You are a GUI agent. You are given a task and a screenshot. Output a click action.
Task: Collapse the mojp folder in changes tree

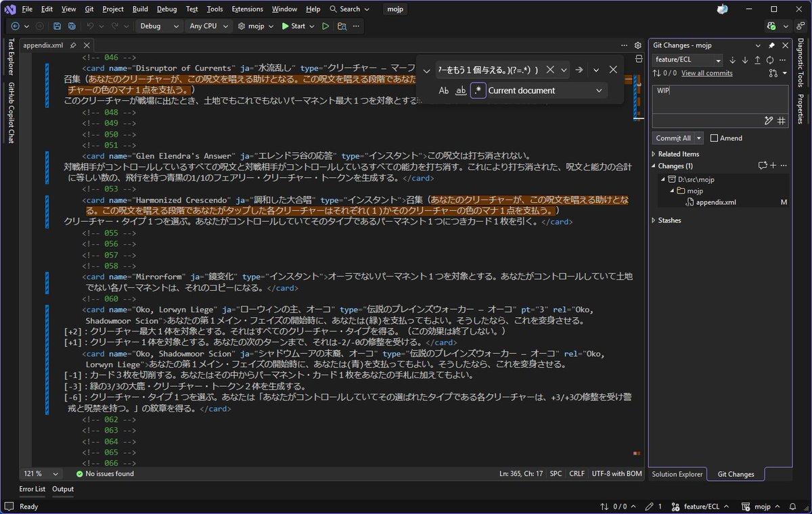pos(671,191)
